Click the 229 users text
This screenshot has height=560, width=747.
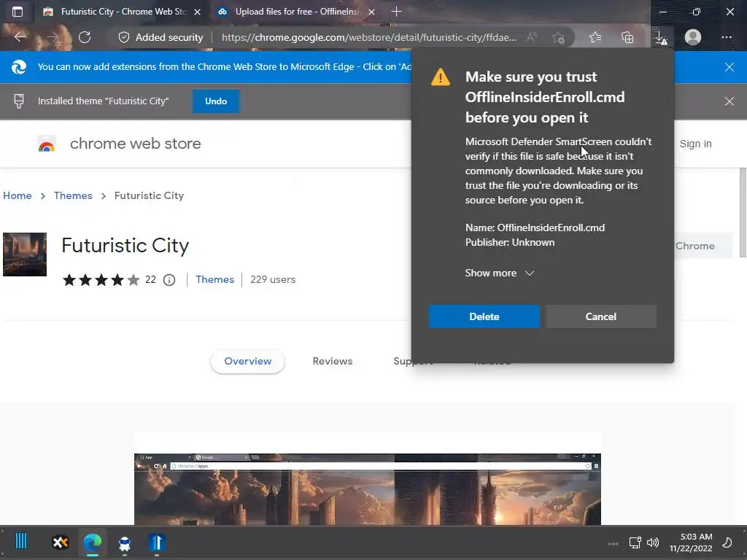[273, 280]
